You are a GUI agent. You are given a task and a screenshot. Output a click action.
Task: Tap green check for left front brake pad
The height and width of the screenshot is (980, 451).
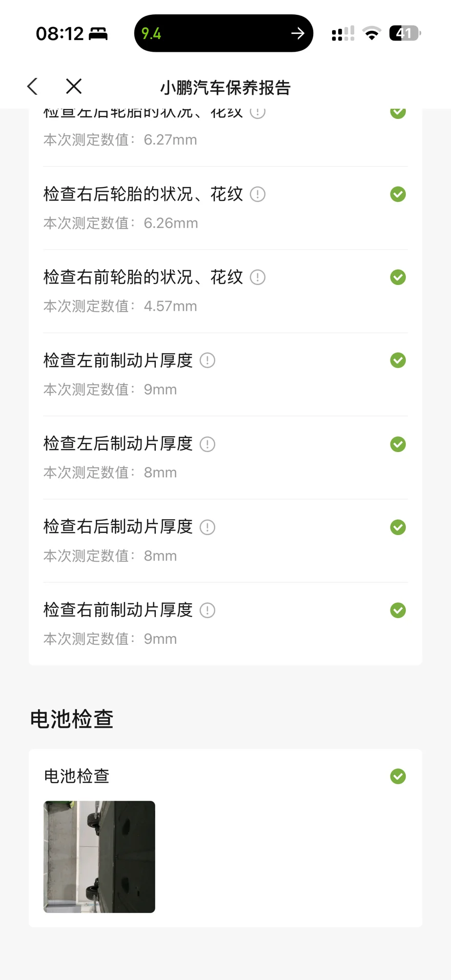pos(398,360)
